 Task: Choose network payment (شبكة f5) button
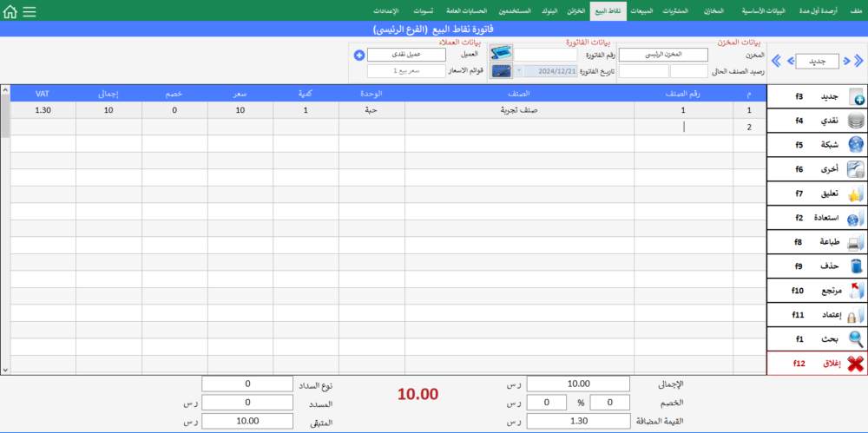[x=855, y=145]
